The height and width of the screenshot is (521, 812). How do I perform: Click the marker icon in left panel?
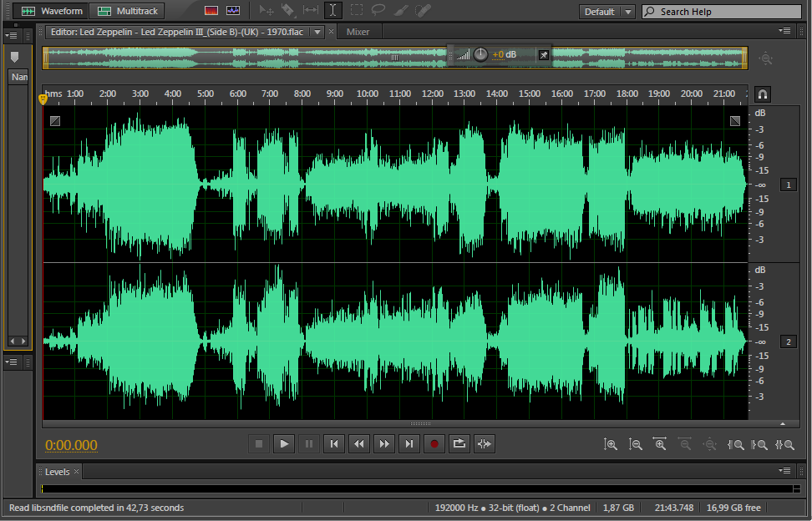pyautogui.click(x=14, y=57)
